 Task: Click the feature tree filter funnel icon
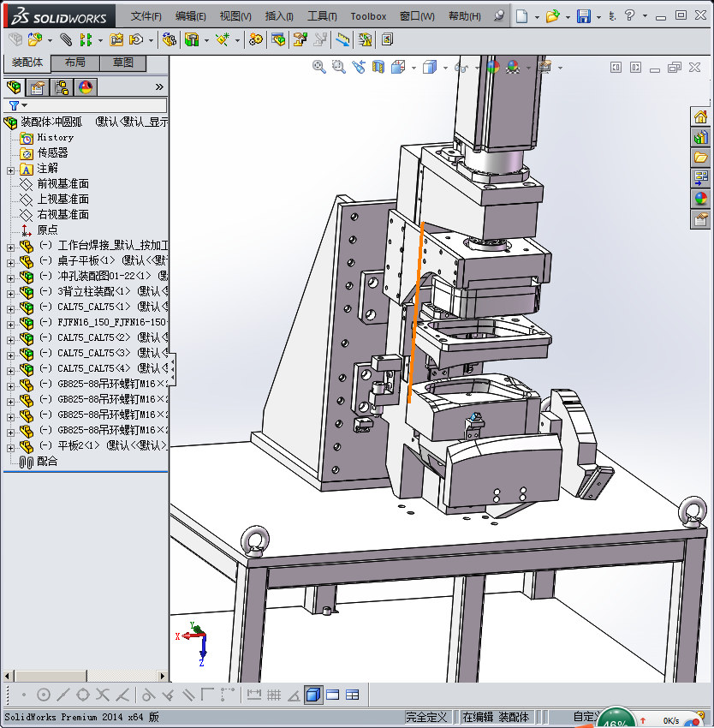point(14,105)
